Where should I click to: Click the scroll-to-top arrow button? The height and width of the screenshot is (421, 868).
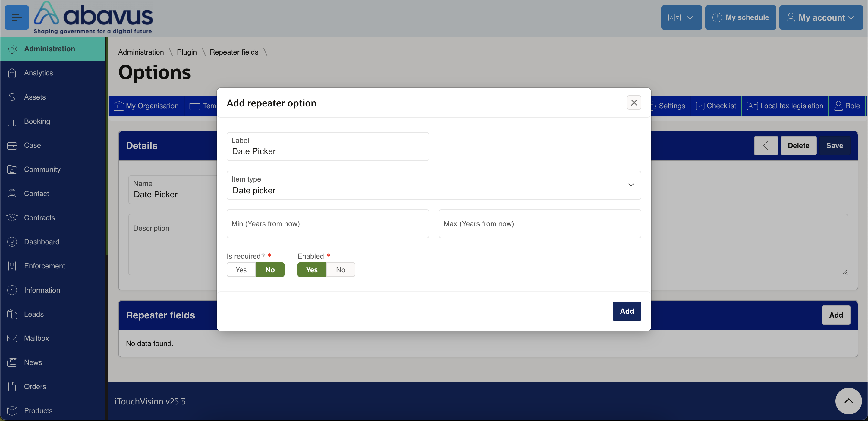(x=848, y=401)
